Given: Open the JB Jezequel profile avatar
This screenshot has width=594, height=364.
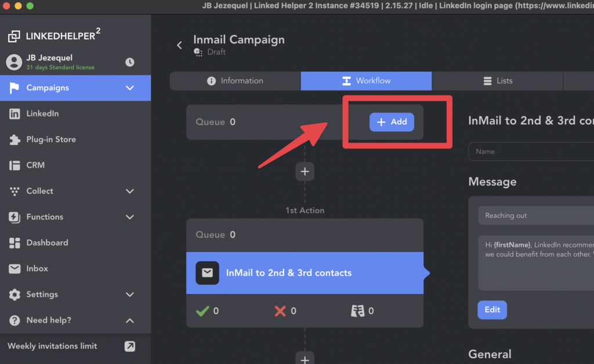Looking at the screenshot, I should (x=14, y=62).
